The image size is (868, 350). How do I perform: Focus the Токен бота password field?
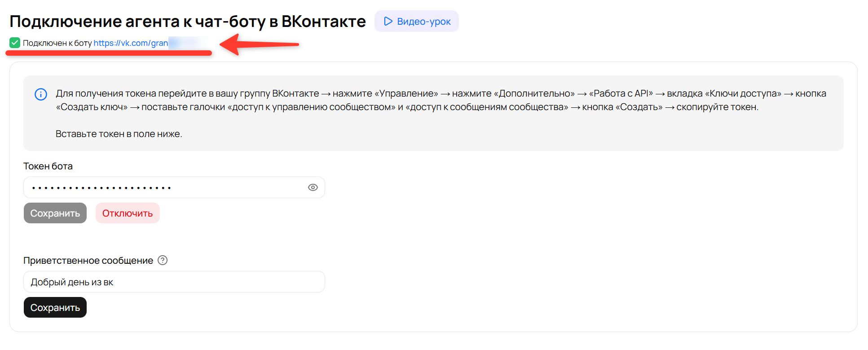coord(174,187)
